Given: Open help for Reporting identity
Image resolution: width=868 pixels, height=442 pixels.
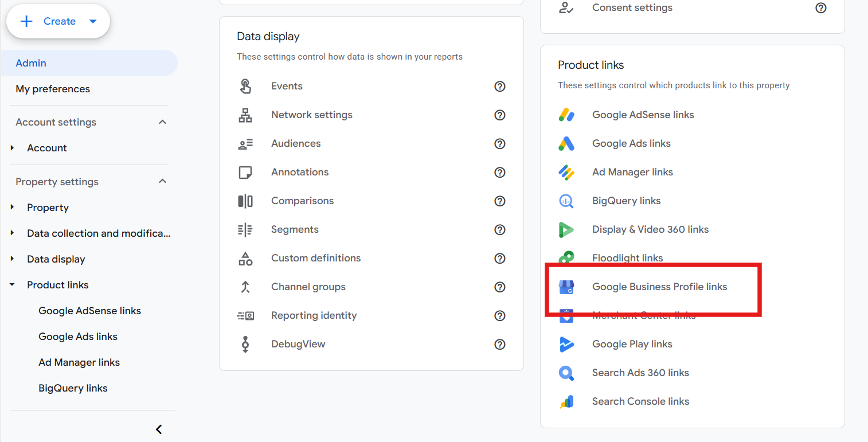Looking at the screenshot, I should [500, 315].
